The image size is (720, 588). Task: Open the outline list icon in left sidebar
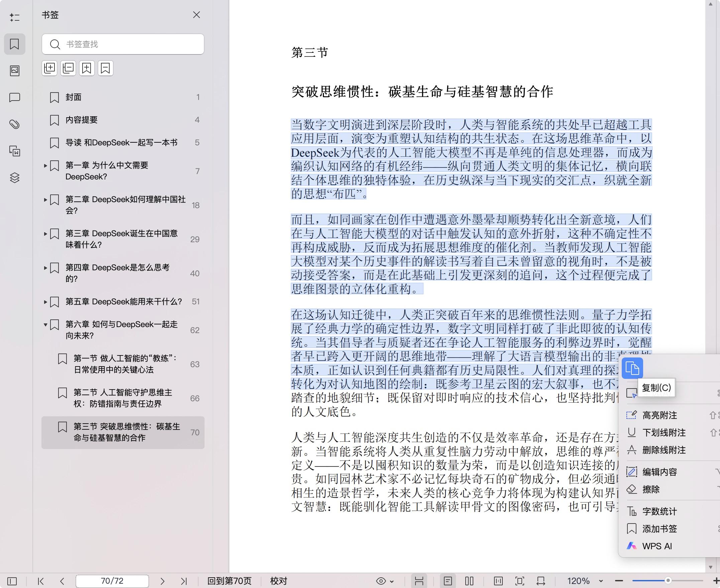(15, 17)
